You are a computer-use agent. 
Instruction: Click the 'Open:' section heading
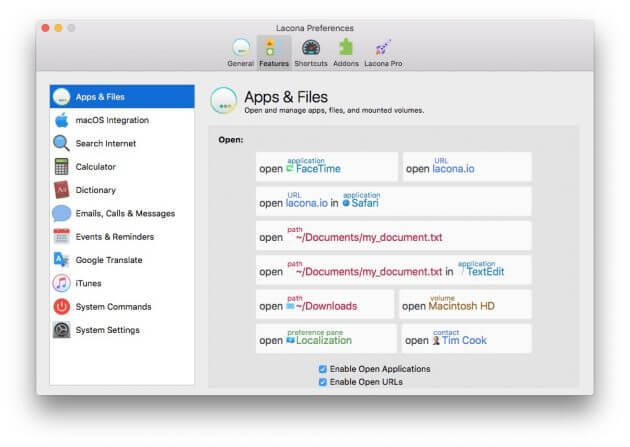(x=231, y=140)
